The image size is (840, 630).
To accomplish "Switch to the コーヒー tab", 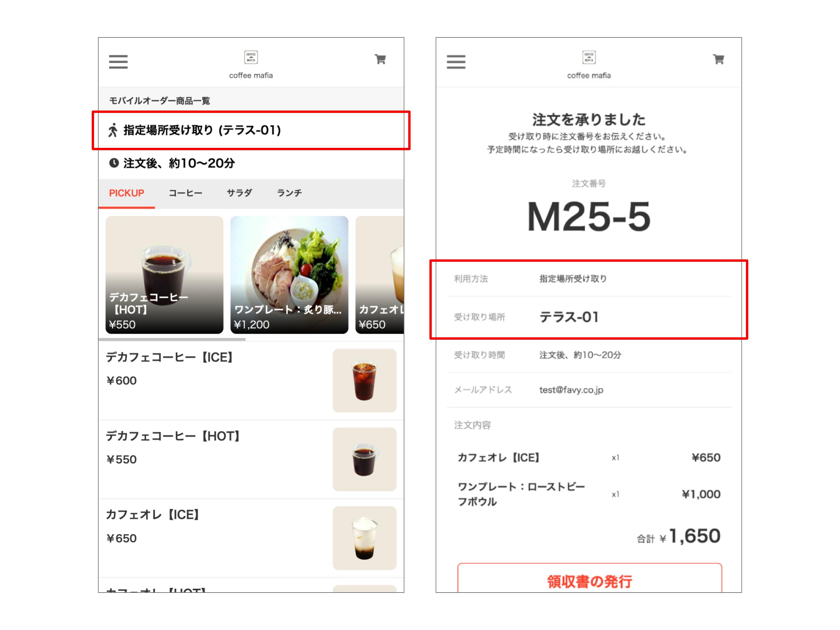I will pyautogui.click(x=185, y=193).
